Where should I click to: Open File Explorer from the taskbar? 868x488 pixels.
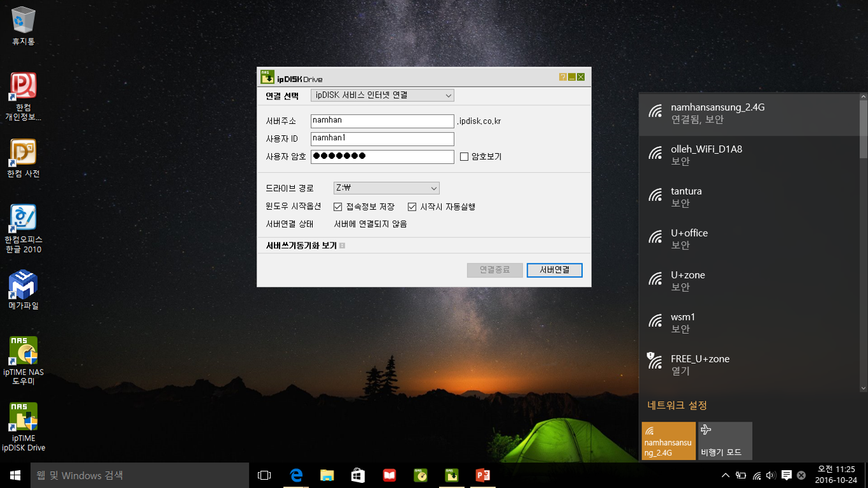tap(327, 475)
